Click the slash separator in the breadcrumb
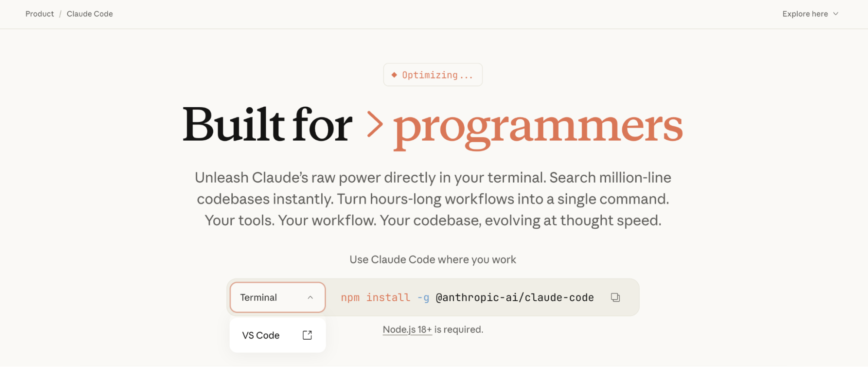Screen dimensions: 868x367 pos(60,14)
